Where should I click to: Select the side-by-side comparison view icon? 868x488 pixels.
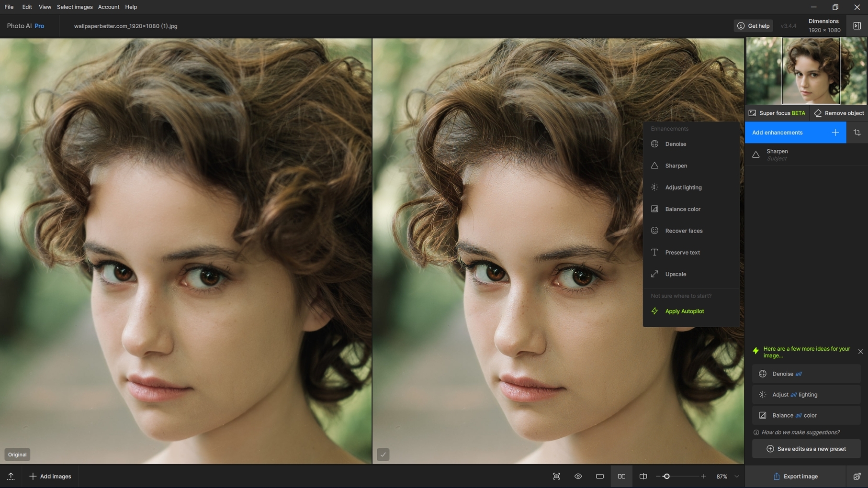(x=621, y=477)
